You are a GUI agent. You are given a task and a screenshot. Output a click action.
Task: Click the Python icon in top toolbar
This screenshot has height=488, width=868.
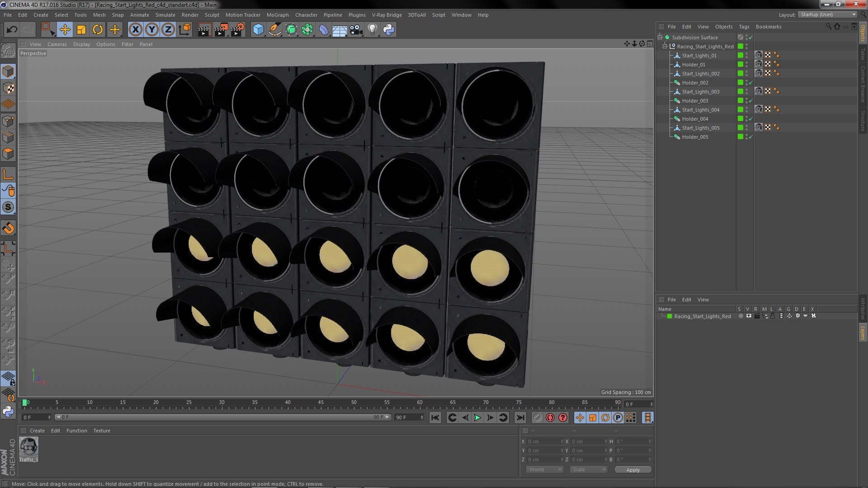(x=388, y=30)
